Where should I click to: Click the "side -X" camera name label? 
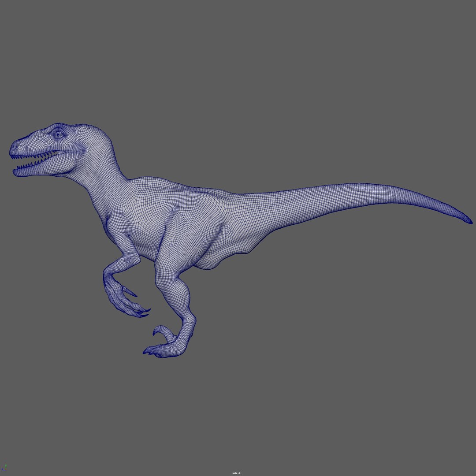pyautogui.click(x=236, y=473)
